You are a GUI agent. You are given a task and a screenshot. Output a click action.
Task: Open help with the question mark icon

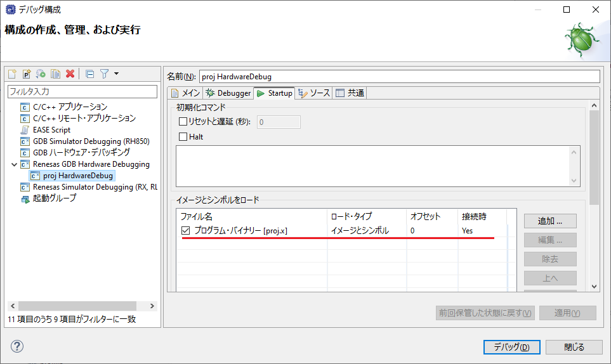[x=17, y=346]
